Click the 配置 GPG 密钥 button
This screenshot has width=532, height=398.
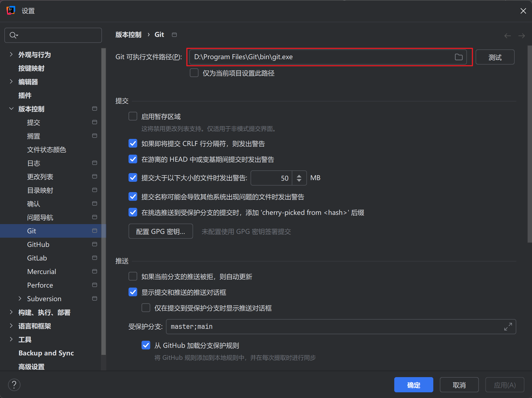click(x=161, y=231)
